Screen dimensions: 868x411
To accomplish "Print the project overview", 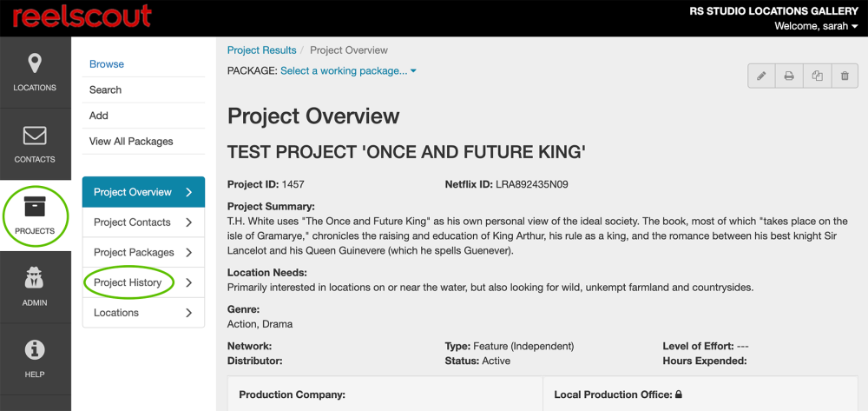I will pos(789,76).
